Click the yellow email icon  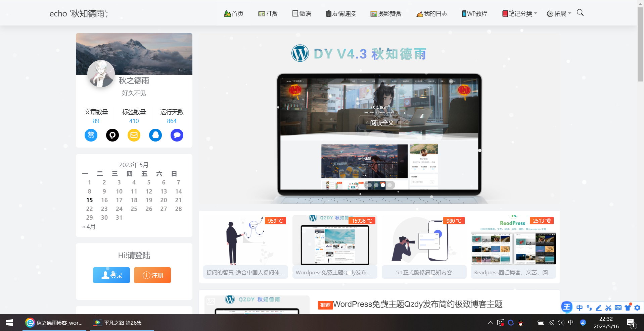tap(134, 135)
